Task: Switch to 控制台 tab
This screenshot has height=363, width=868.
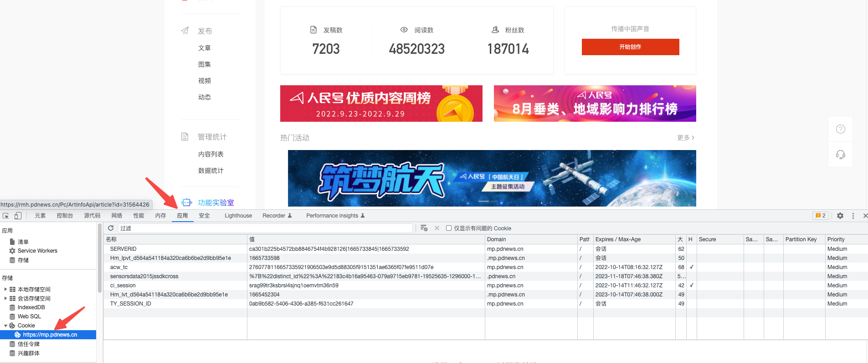Action: click(65, 216)
